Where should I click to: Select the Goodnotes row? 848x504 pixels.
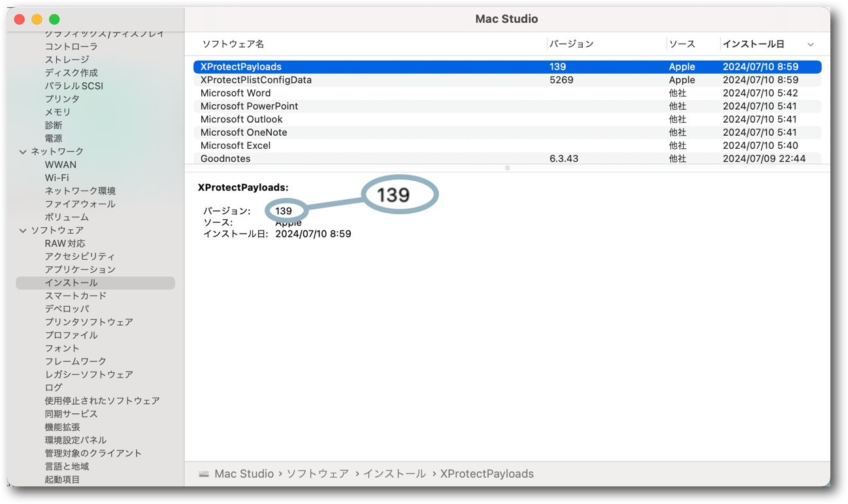507,158
